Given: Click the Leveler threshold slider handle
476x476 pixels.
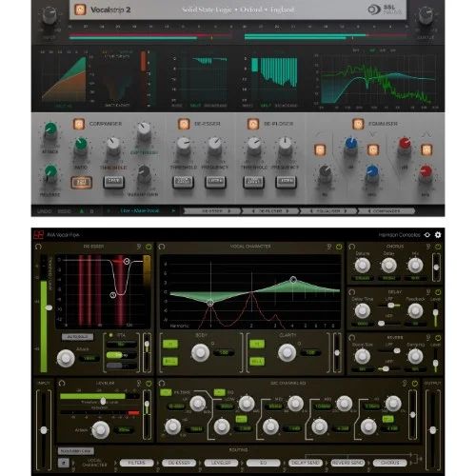Looking at the screenshot, I should point(103,401).
